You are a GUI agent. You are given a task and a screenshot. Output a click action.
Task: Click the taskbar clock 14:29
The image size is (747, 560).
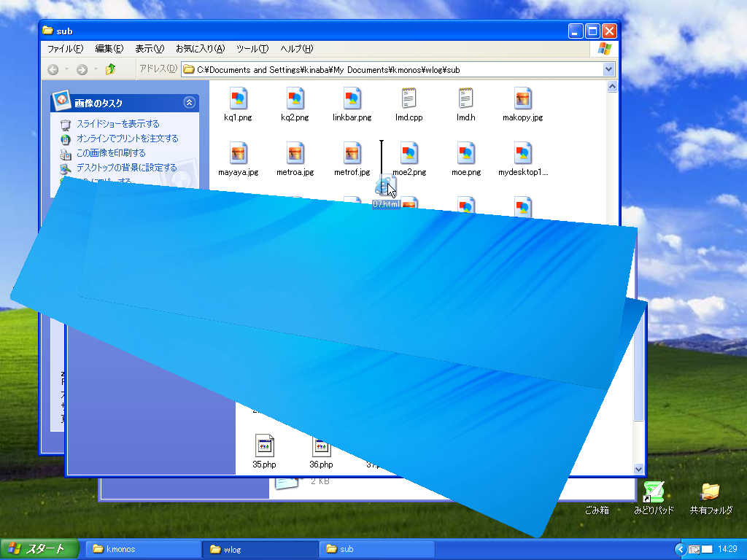(727, 549)
